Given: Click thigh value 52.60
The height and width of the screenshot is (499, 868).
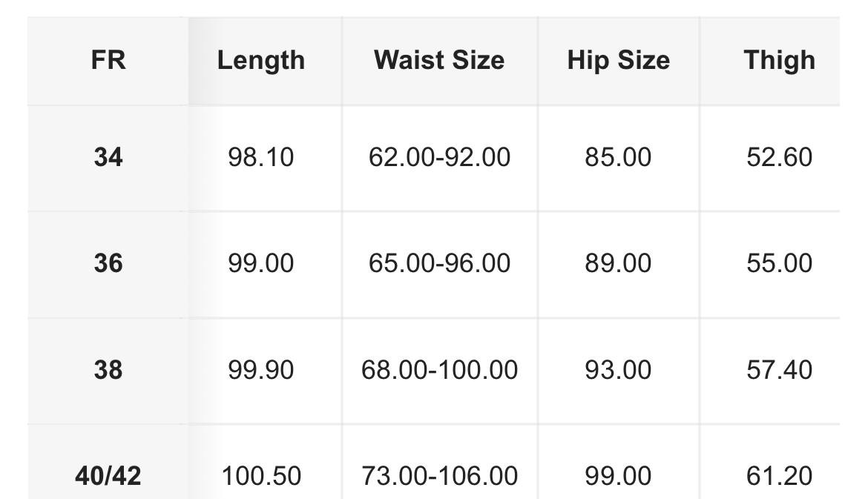Looking at the screenshot, I should [780, 157].
